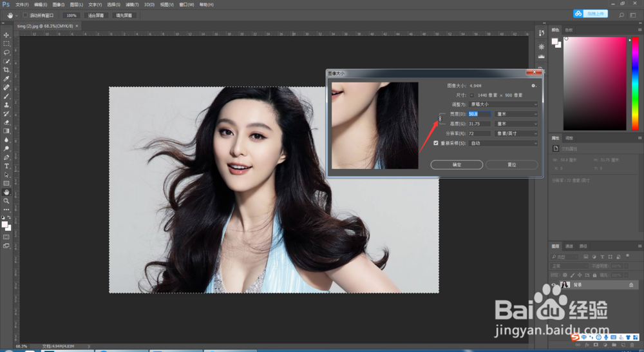Viewport: 644px width, 352px height.
Task: Select the Gradient tool
Action: [x=6, y=131]
